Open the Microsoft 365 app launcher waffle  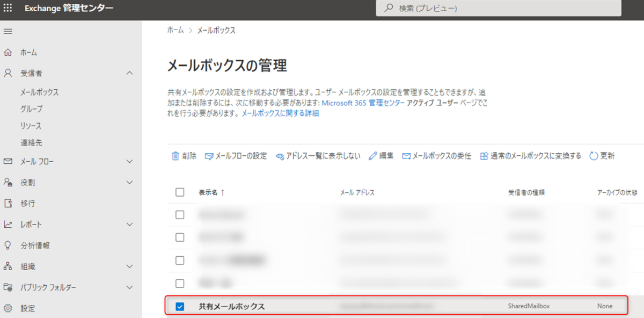8,9
